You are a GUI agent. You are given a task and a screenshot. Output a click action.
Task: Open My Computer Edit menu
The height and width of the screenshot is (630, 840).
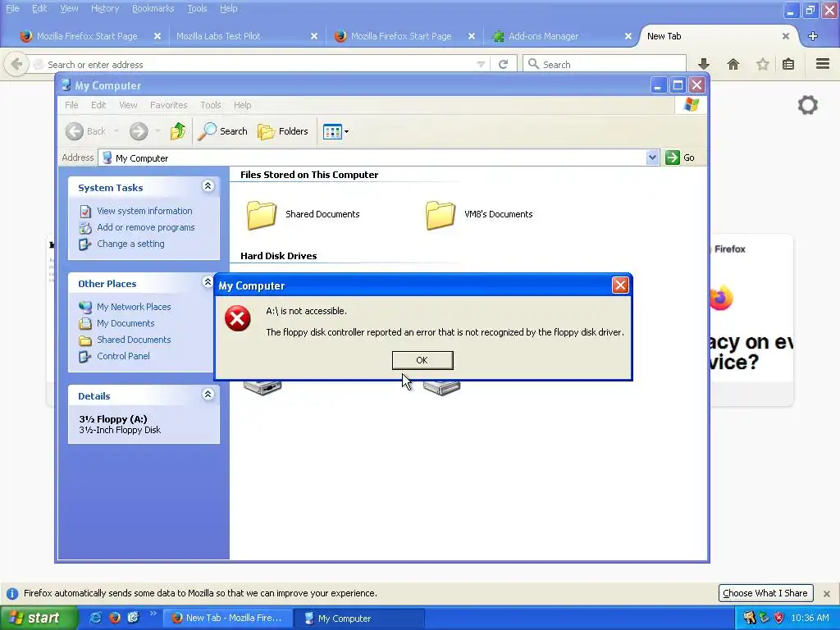point(98,105)
